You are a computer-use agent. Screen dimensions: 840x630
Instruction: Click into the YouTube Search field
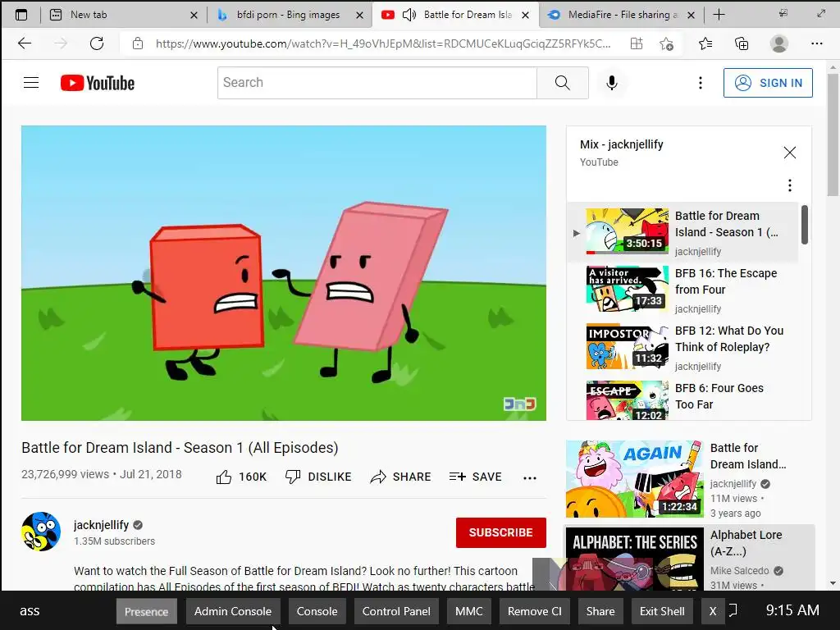tap(377, 83)
